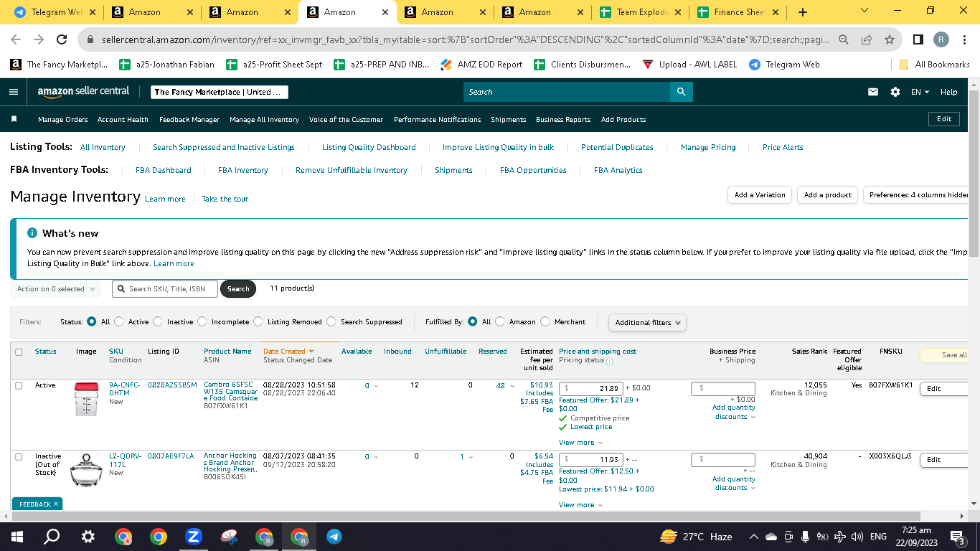
Task: Click the magnifier search button in header
Action: point(681,92)
